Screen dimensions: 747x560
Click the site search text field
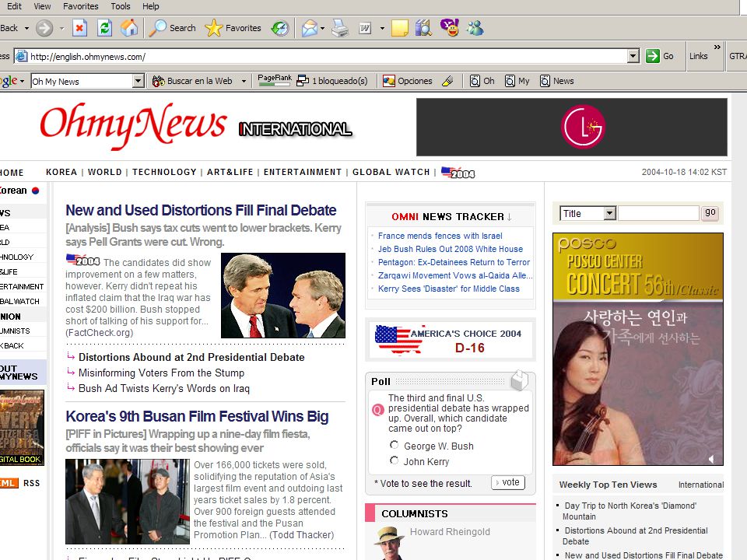pyautogui.click(x=658, y=213)
